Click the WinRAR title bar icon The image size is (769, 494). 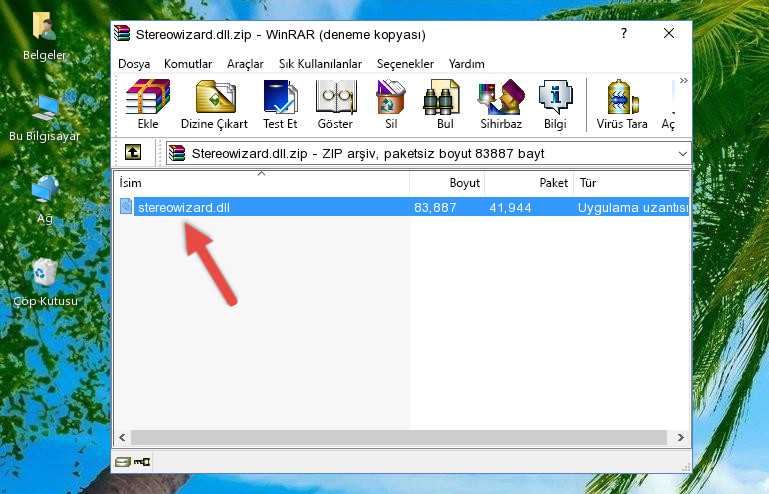pos(122,33)
